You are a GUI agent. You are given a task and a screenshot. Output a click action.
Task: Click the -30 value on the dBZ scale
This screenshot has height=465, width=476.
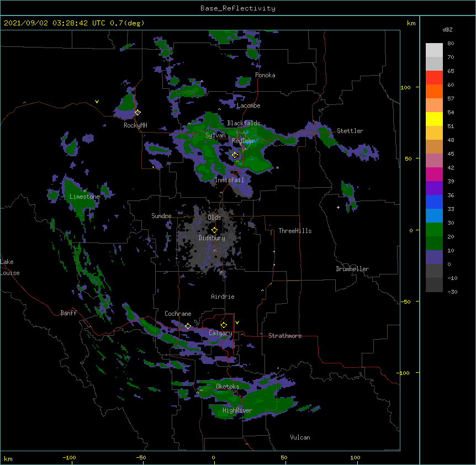tap(452, 292)
